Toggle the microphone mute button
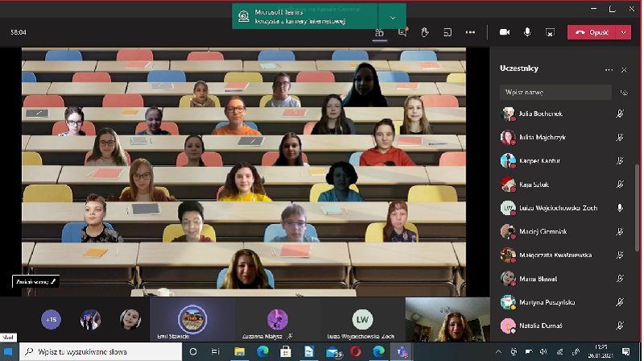The image size is (644, 361). click(x=527, y=32)
